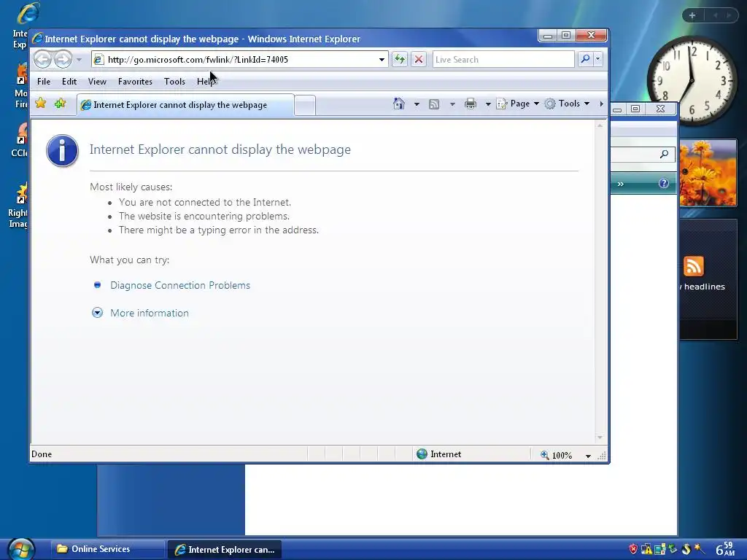Expand the More information section
This screenshot has width=747, height=560.
pos(149,313)
